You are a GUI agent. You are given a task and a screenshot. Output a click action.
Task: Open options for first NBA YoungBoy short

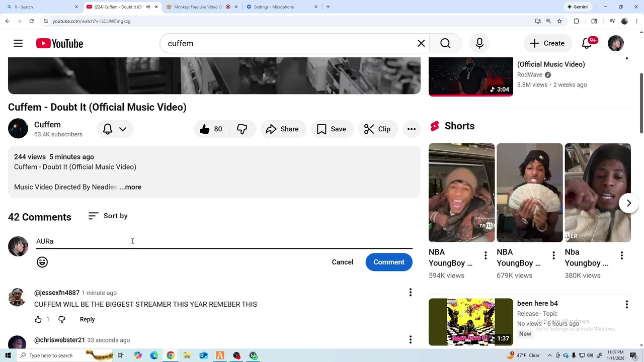(486, 256)
